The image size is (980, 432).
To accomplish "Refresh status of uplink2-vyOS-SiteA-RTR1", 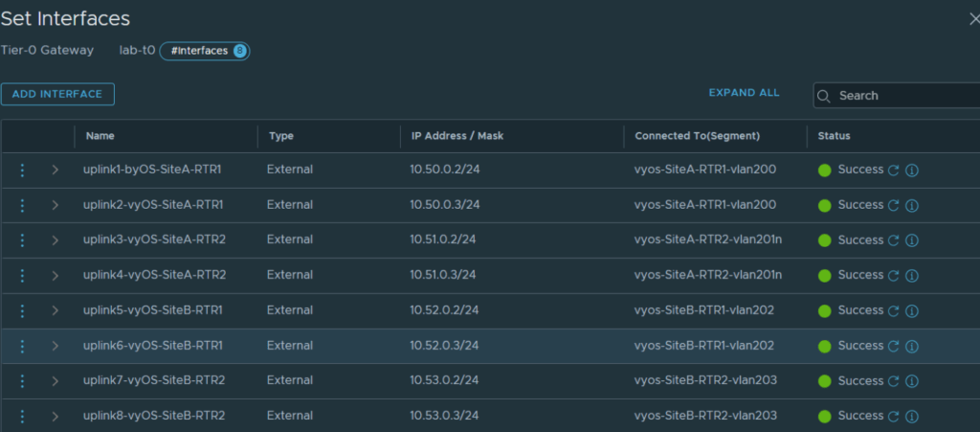I will coord(894,205).
